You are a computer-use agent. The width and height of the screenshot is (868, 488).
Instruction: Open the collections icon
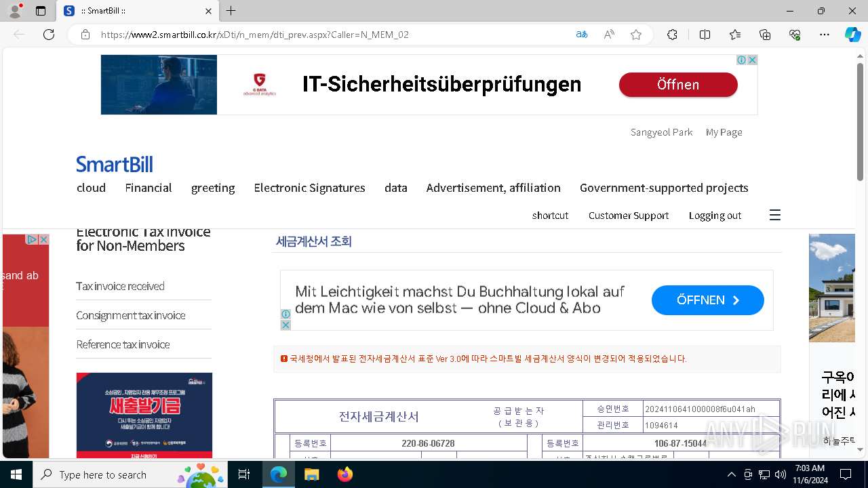(765, 35)
